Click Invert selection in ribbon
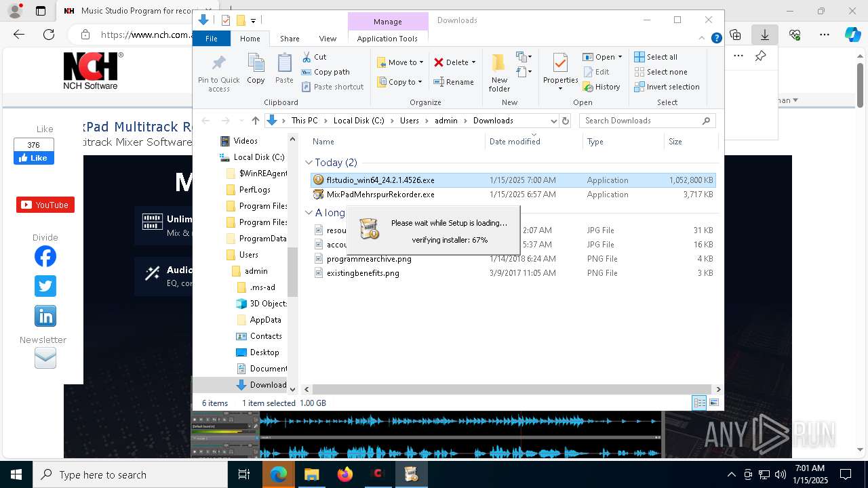The image size is (868, 488). [667, 87]
